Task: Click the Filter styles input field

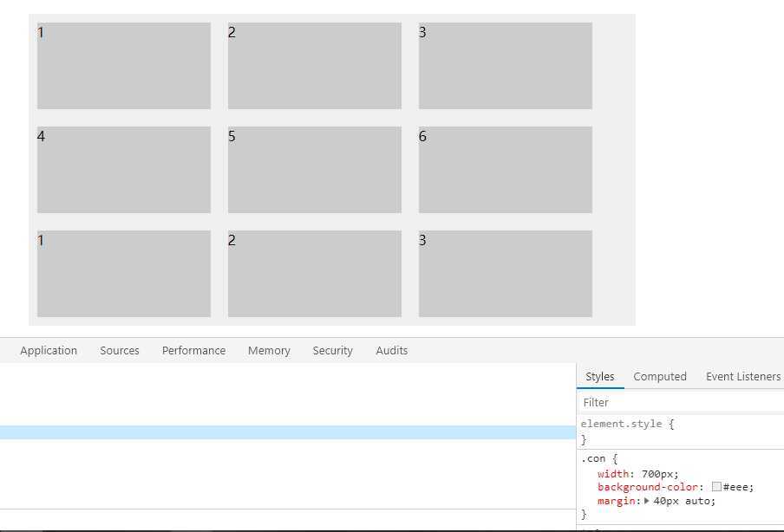Action: [x=680, y=403]
